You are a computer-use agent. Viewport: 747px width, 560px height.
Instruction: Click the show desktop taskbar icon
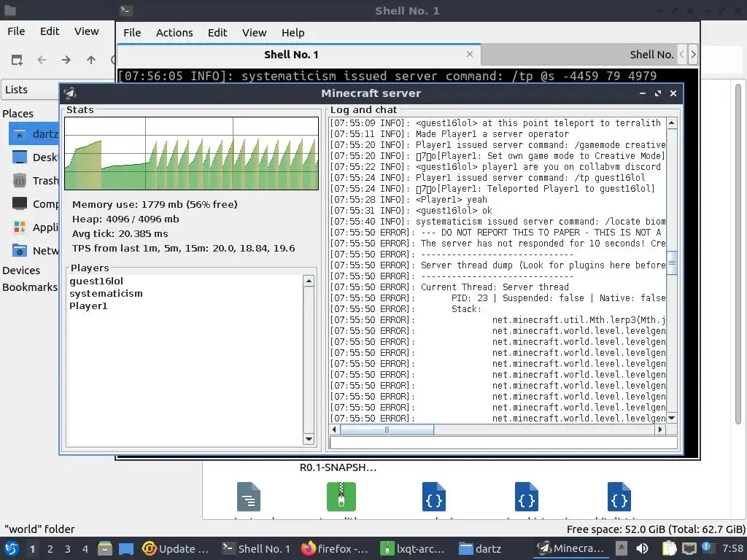(126, 548)
